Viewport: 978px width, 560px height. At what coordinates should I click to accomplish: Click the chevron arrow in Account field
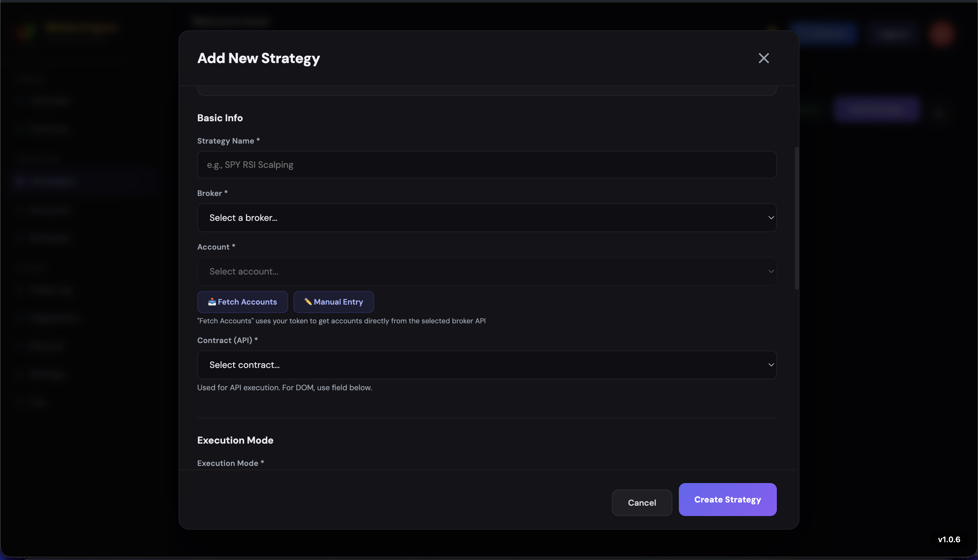click(771, 272)
